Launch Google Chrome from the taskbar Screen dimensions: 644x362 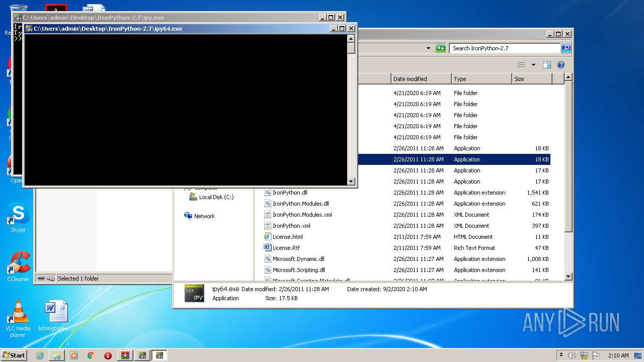[91, 355]
